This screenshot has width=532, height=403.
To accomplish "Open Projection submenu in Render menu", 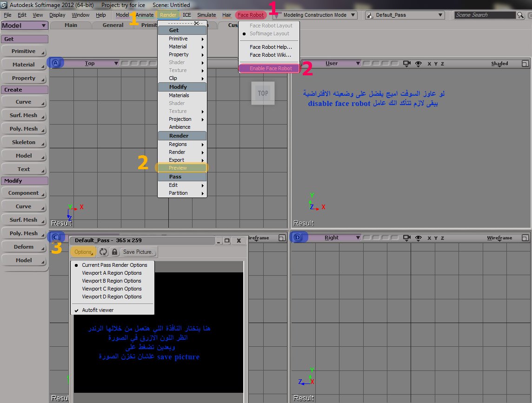I will 183,119.
